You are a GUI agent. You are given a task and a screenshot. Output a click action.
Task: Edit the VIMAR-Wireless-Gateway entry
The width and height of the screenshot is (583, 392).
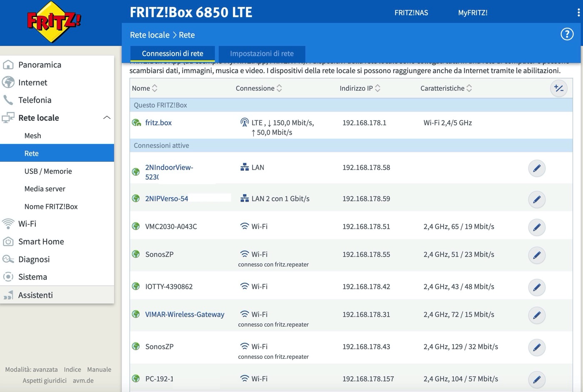click(537, 315)
